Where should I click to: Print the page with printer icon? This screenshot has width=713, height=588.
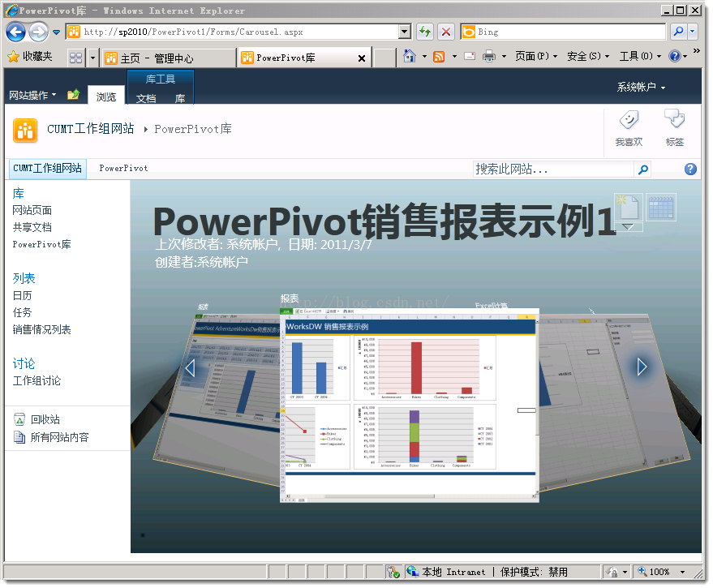coord(489,57)
